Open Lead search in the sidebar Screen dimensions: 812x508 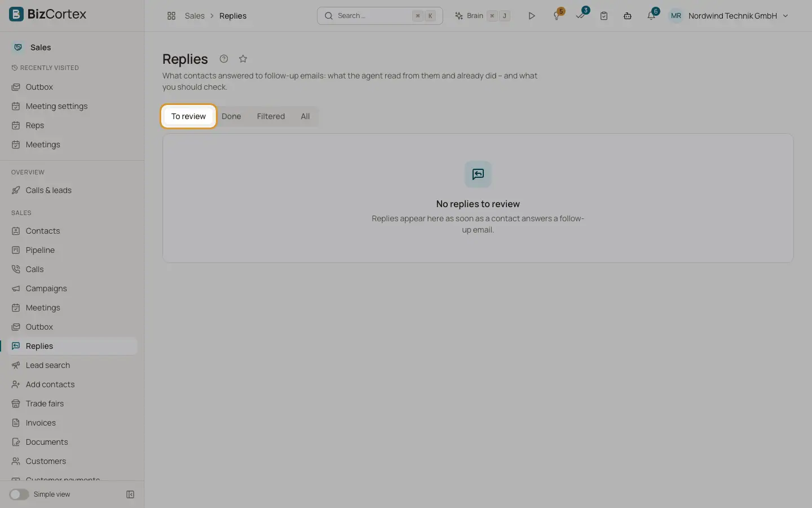coord(72,365)
